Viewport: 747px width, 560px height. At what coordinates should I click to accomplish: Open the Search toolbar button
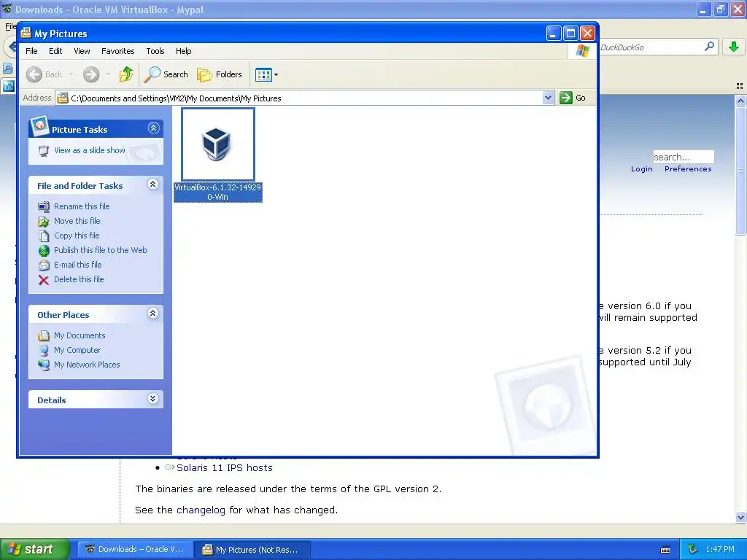coord(166,74)
